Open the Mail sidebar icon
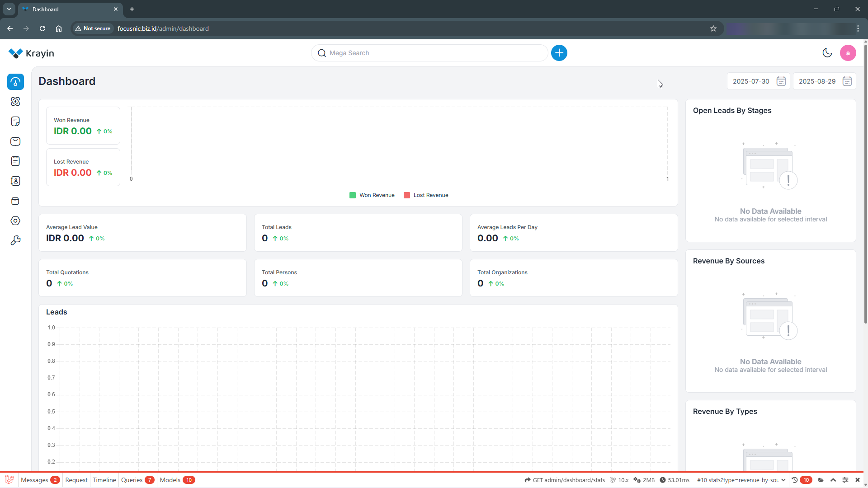 (x=15, y=141)
